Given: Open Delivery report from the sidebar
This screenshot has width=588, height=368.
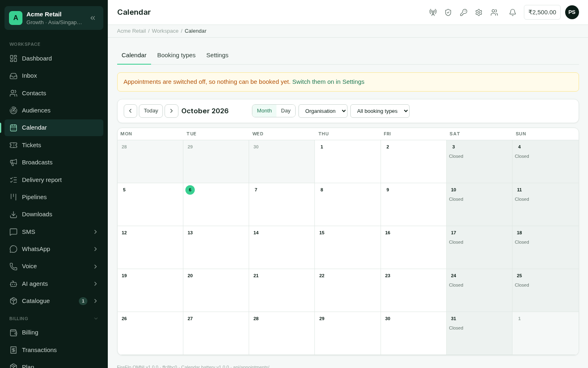Looking at the screenshot, I should click(54, 180).
